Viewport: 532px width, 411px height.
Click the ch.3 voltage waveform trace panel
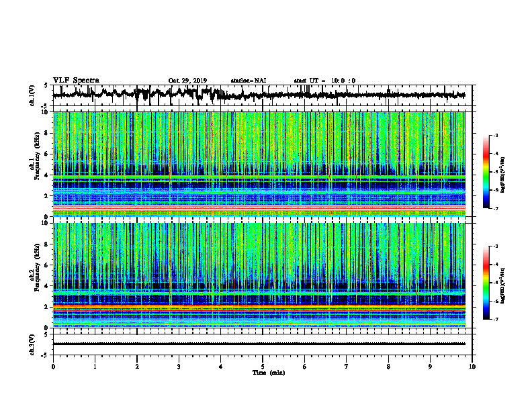pos(263,345)
